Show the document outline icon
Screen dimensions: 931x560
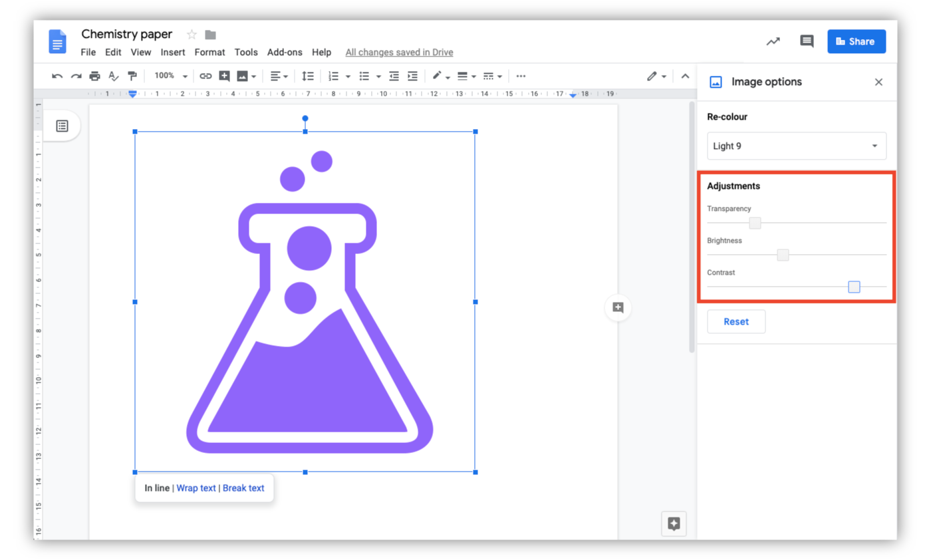[x=62, y=126]
